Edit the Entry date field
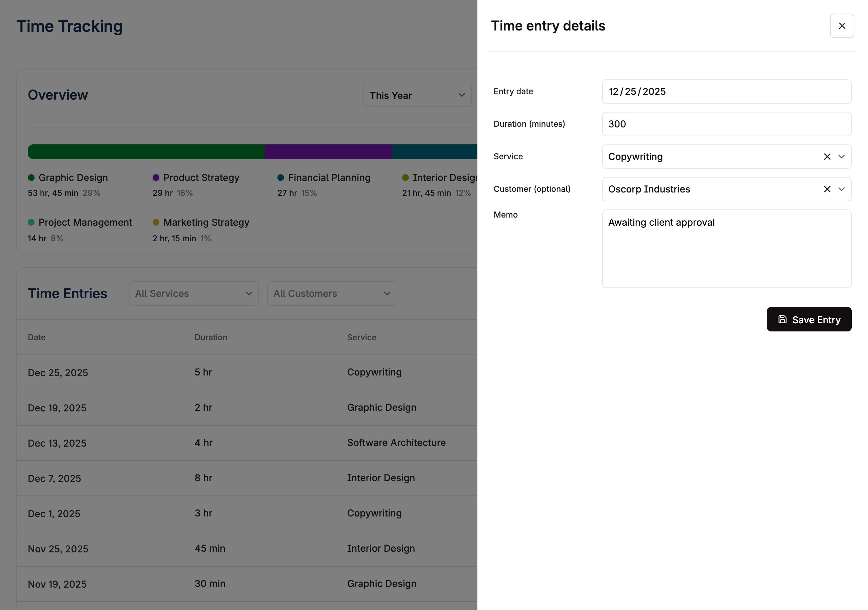 click(x=726, y=91)
